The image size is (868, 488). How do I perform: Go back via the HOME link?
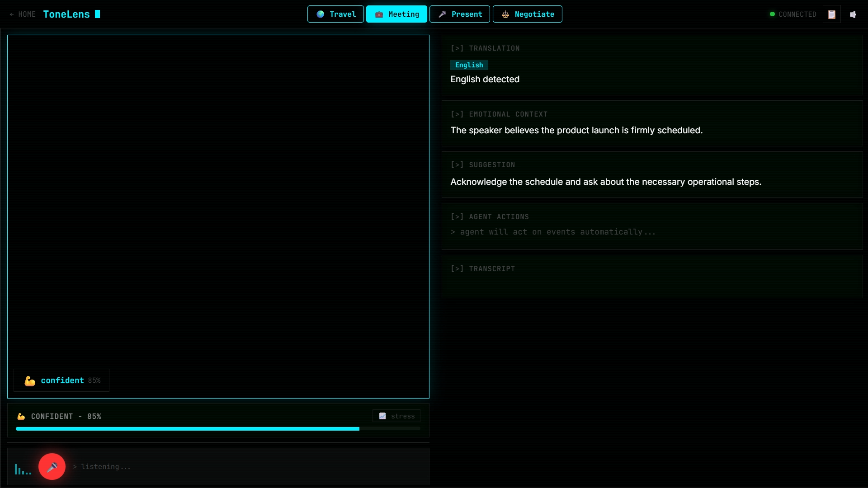point(23,14)
